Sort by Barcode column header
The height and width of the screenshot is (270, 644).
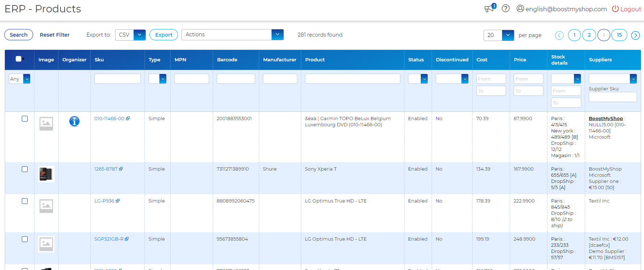(227, 60)
